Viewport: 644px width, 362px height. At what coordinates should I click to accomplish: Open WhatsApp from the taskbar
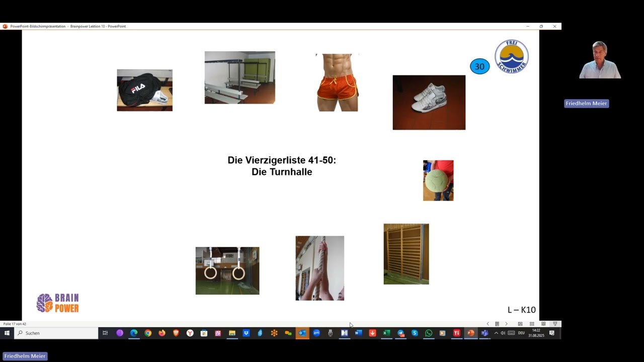coord(429,333)
